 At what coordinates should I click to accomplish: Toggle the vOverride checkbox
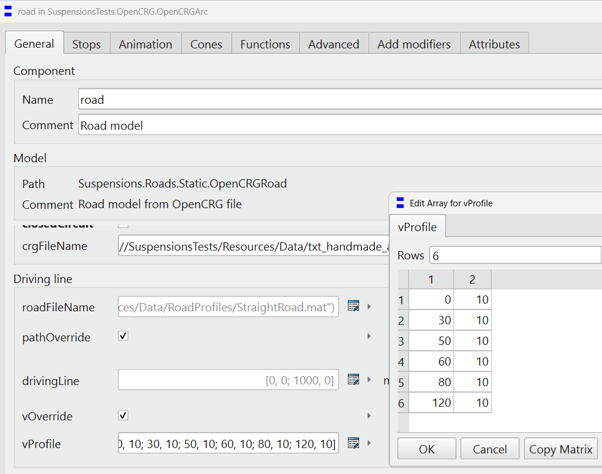[123, 416]
